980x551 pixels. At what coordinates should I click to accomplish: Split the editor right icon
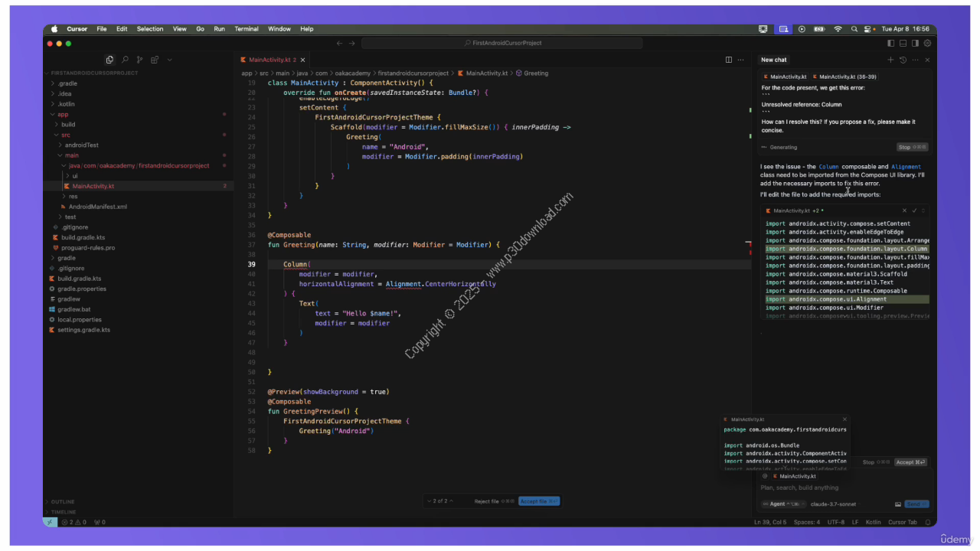729,60
